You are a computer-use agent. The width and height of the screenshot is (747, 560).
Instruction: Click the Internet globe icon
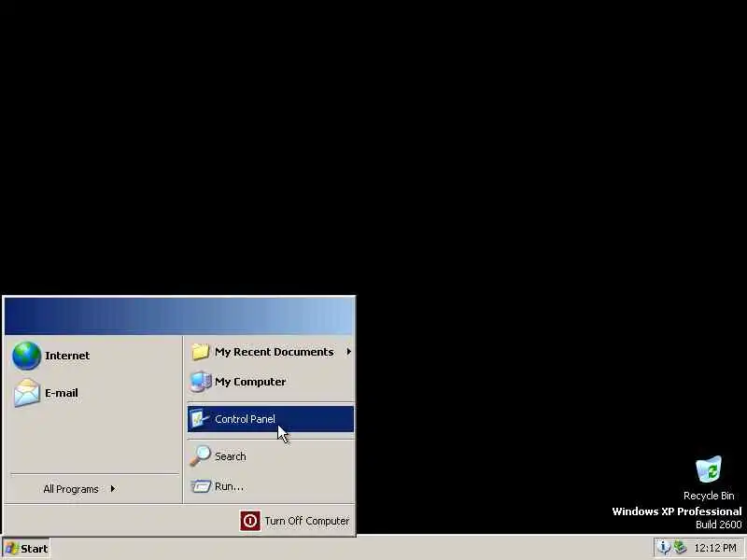[x=27, y=356]
